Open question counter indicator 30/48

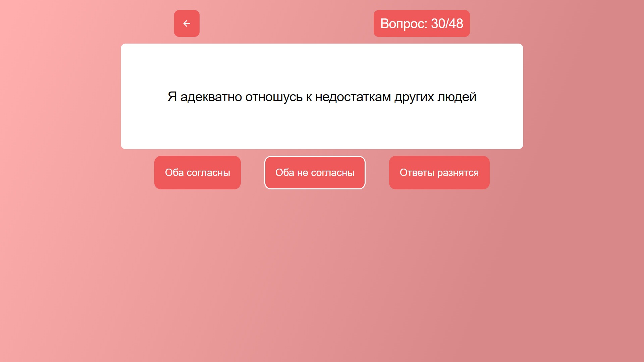coord(421,23)
